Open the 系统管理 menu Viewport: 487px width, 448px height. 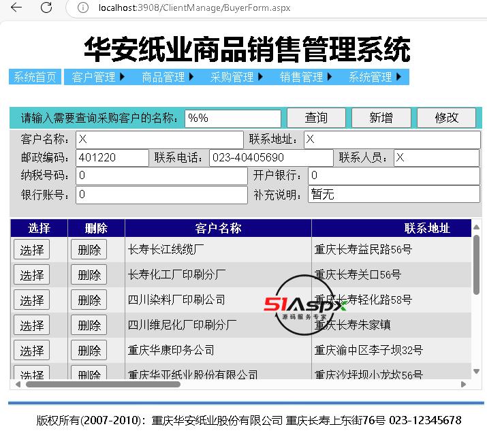[x=375, y=77]
